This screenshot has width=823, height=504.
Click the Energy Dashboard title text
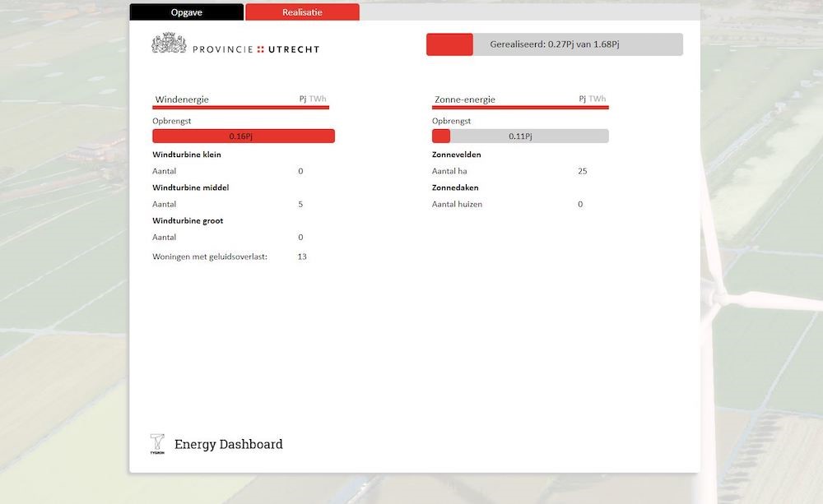[228, 444]
